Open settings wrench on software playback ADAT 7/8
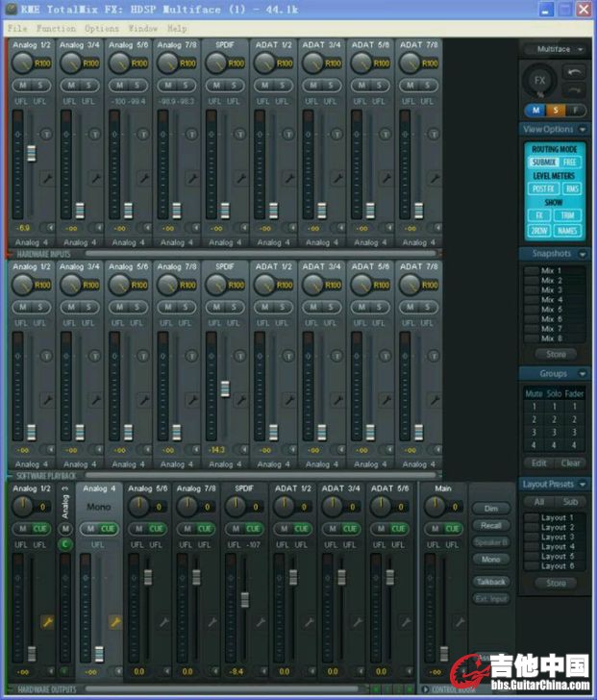The height and width of the screenshot is (700, 597). (435, 400)
